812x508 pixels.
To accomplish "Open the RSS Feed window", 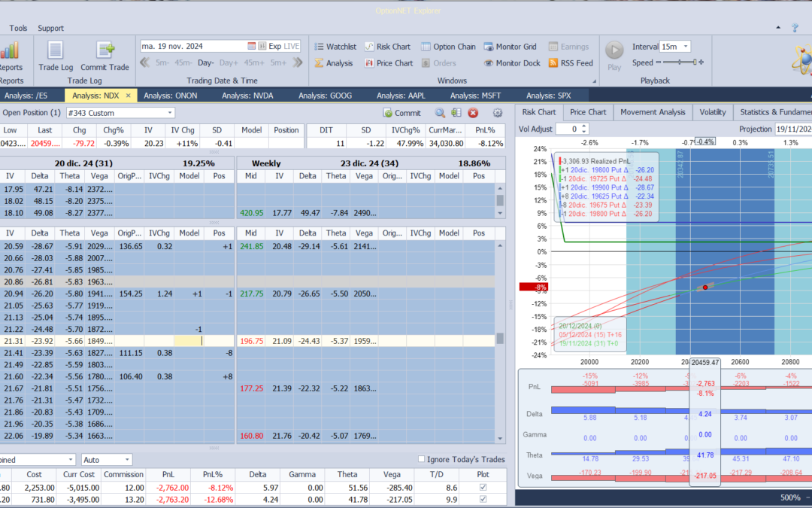I will (571, 63).
